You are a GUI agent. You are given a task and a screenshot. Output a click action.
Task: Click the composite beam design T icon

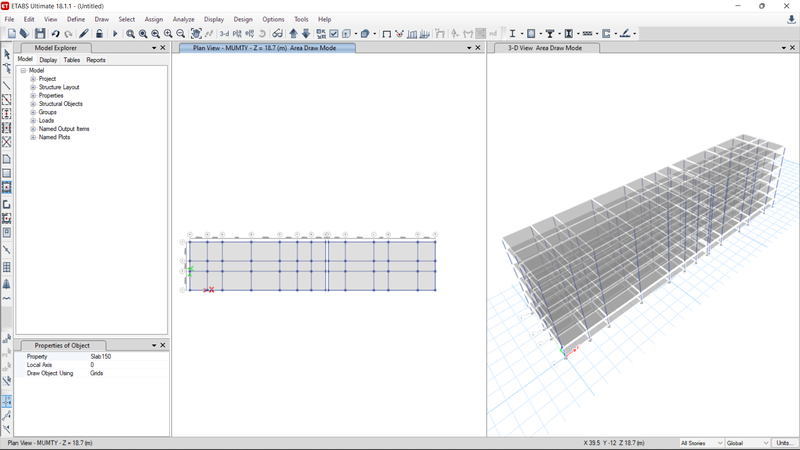549,34
